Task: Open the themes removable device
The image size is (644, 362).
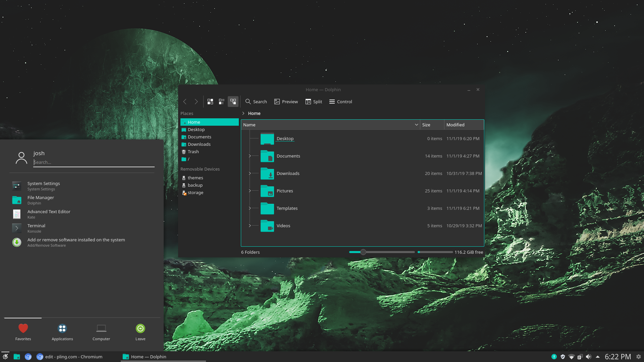Action: coord(209,178)
